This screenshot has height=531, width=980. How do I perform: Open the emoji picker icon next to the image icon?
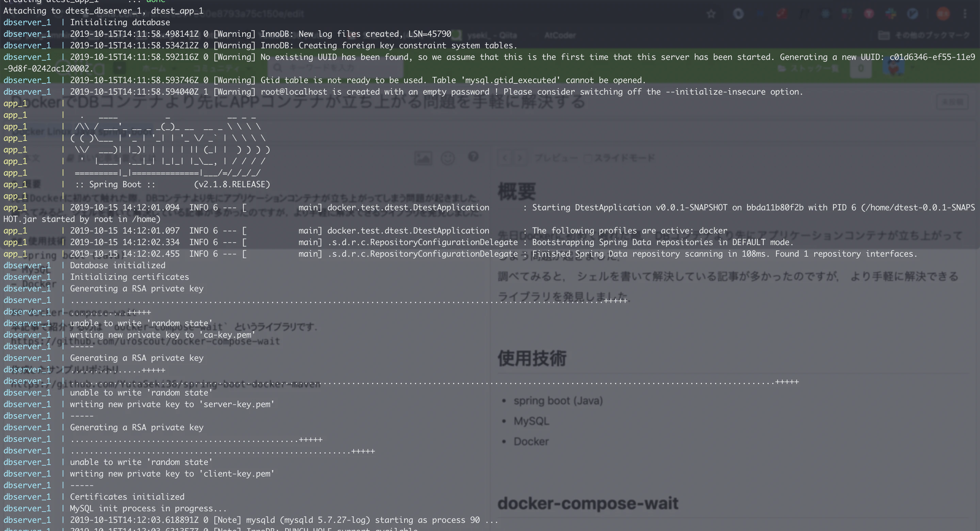(448, 158)
